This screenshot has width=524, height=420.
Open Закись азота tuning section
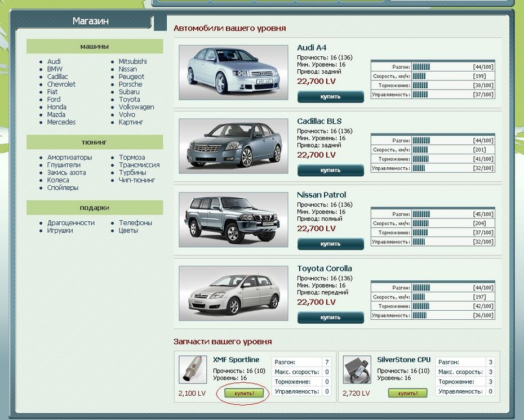66,173
